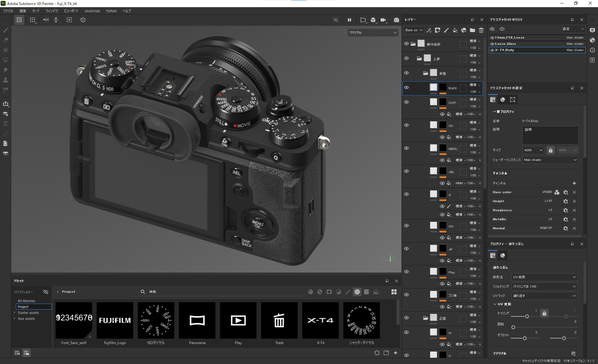Open the ヘルプ menu
The height and width of the screenshot is (364, 598).
click(x=127, y=11)
